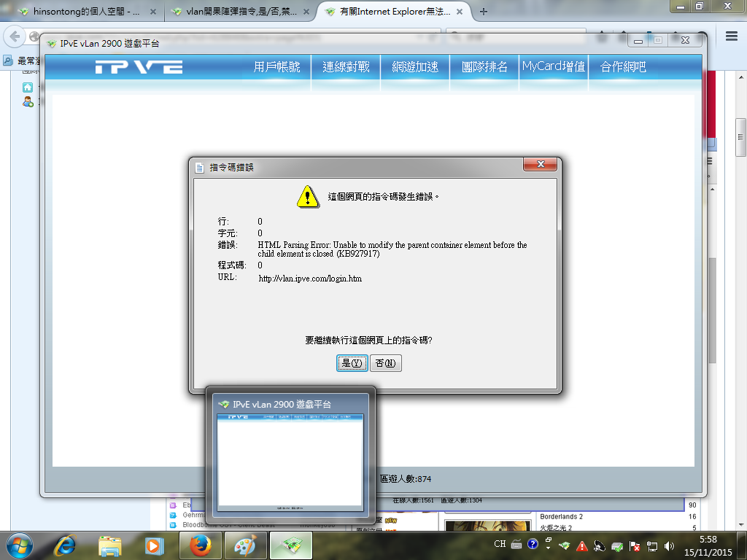The height and width of the screenshot is (560, 747).
Task: Click the keyboard icon in language bar
Action: (516, 544)
